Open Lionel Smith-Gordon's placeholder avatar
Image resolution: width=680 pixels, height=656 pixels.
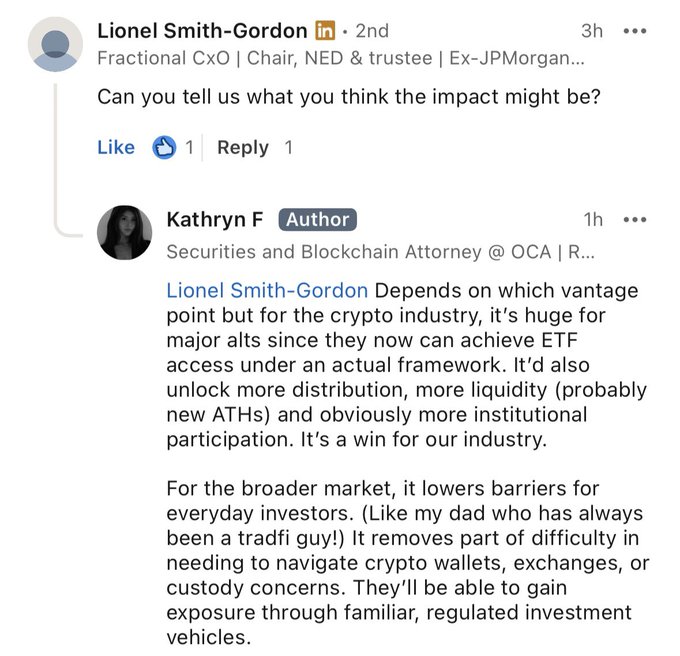point(58,44)
